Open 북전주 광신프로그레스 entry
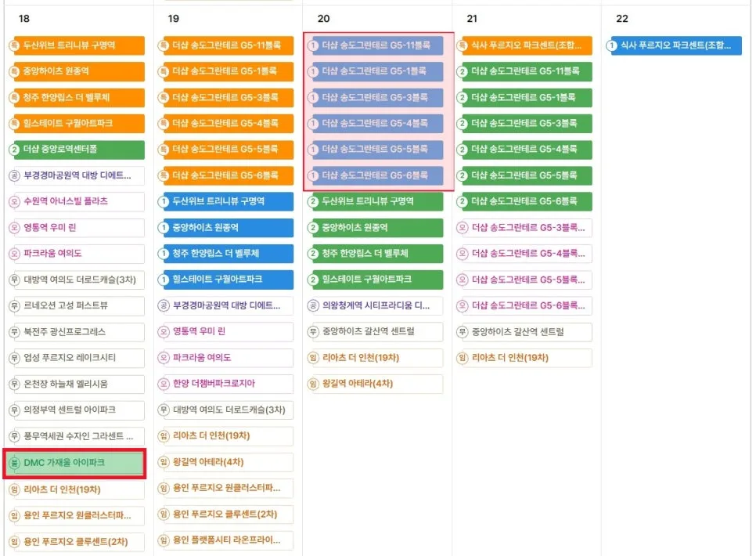The height and width of the screenshot is (556, 756). 77,331
